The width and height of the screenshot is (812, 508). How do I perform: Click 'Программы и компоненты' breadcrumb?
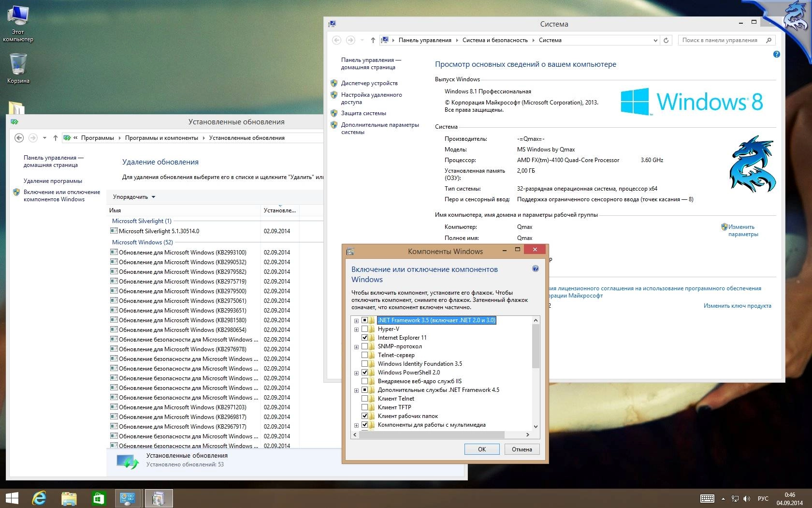161,138
